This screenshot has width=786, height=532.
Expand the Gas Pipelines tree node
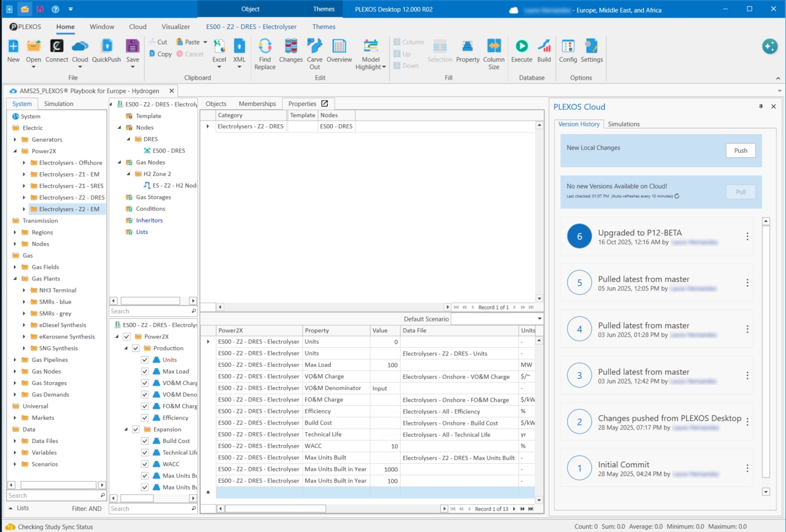pyautogui.click(x=14, y=360)
